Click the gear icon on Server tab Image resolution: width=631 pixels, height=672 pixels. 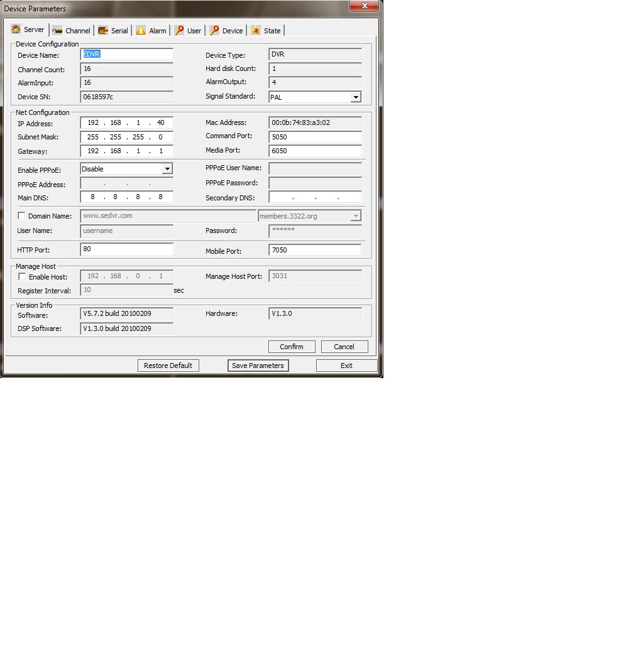(16, 30)
